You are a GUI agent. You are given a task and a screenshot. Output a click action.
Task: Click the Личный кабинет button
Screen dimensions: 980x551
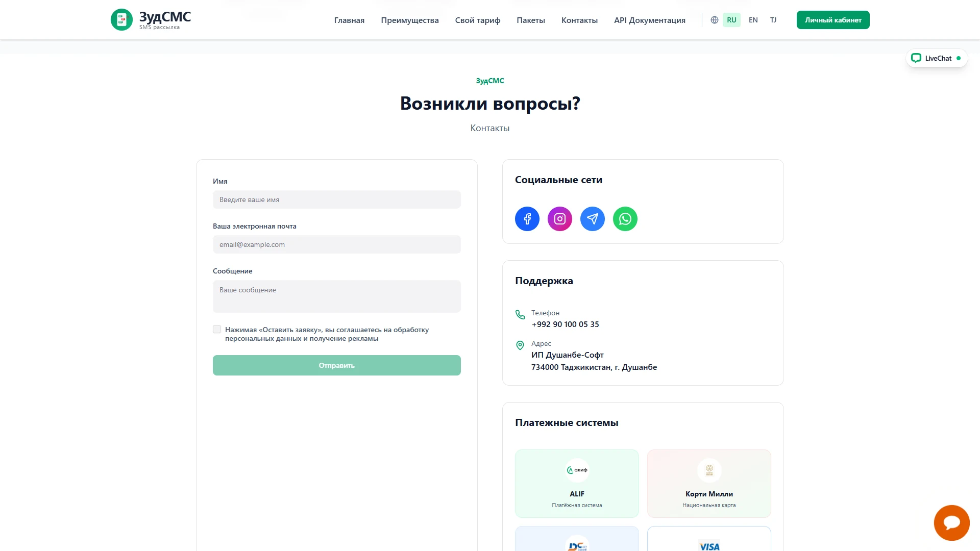[x=833, y=20]
